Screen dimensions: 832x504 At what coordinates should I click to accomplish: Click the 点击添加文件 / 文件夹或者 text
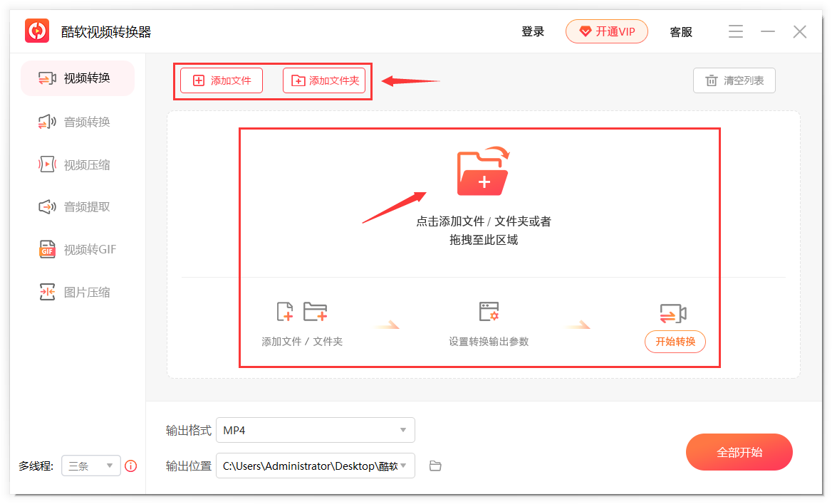484,221
